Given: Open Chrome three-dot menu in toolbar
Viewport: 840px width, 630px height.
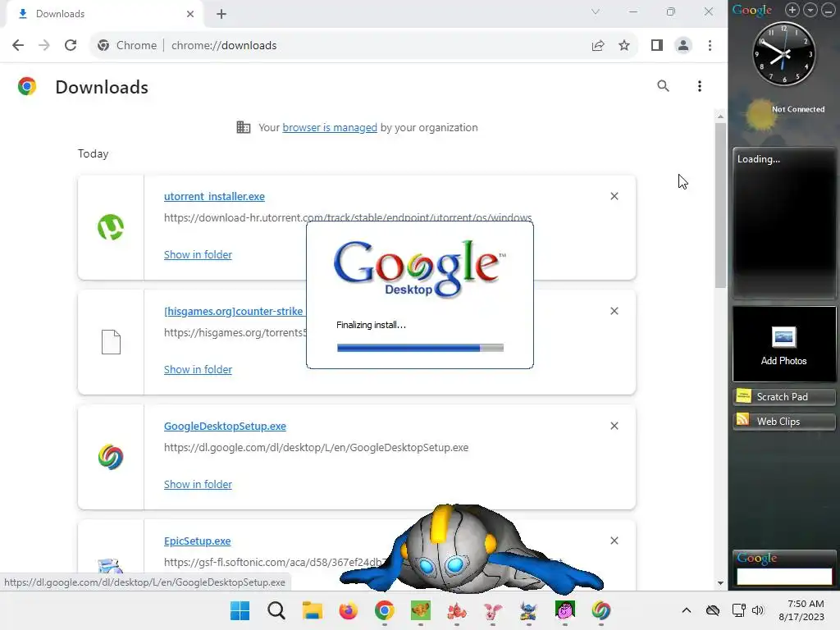Looking at the screenshot, I should click(x=710, y=46).
